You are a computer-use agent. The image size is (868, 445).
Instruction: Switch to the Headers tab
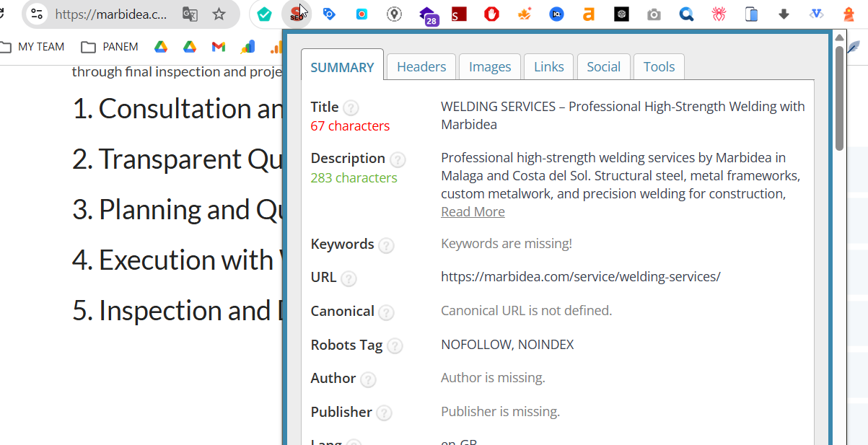pyautogui.click(x=421, y=66)
